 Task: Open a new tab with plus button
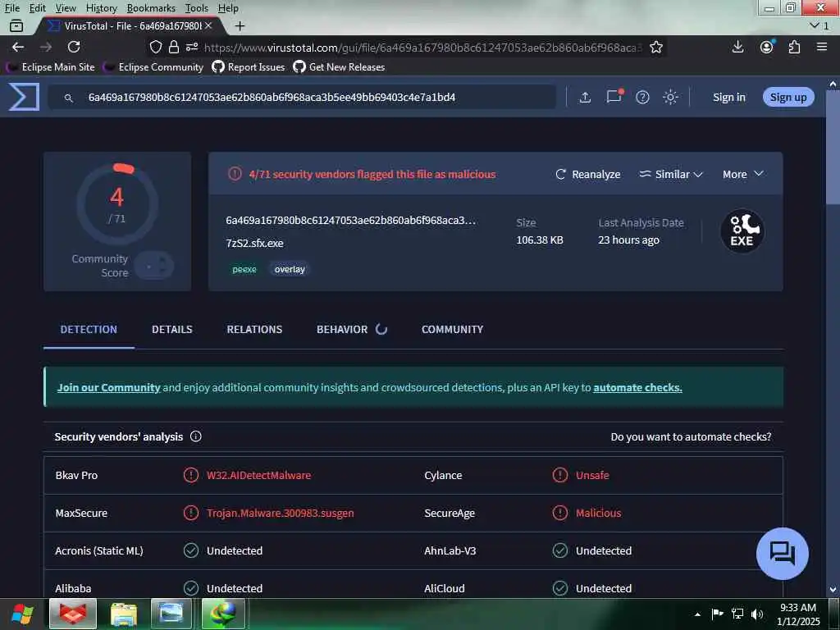240,25
